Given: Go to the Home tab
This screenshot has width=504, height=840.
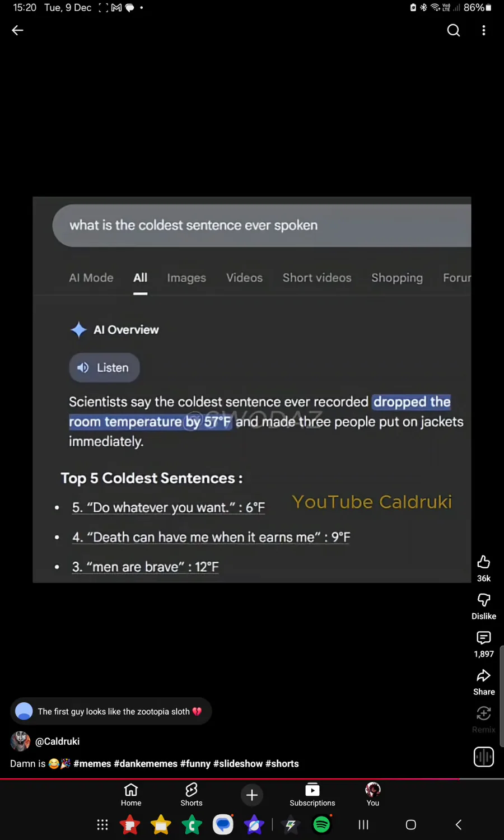Looking at the screenshot, I should [x=131, y=794].
